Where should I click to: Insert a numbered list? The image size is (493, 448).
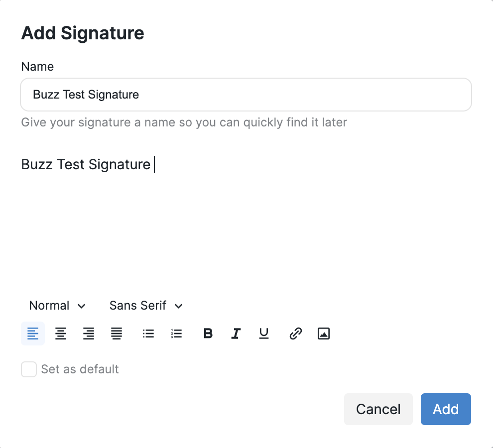point(176,334)
